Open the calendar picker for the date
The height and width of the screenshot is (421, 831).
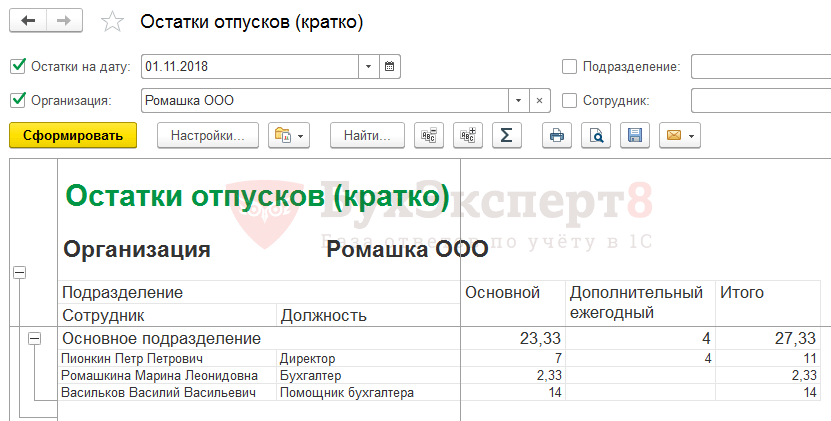(390, 67)
